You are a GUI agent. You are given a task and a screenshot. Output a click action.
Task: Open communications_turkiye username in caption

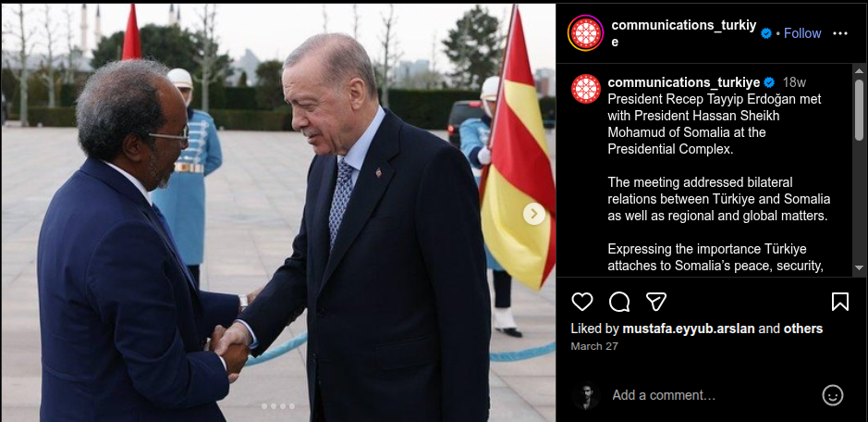(x=684, y=82)
